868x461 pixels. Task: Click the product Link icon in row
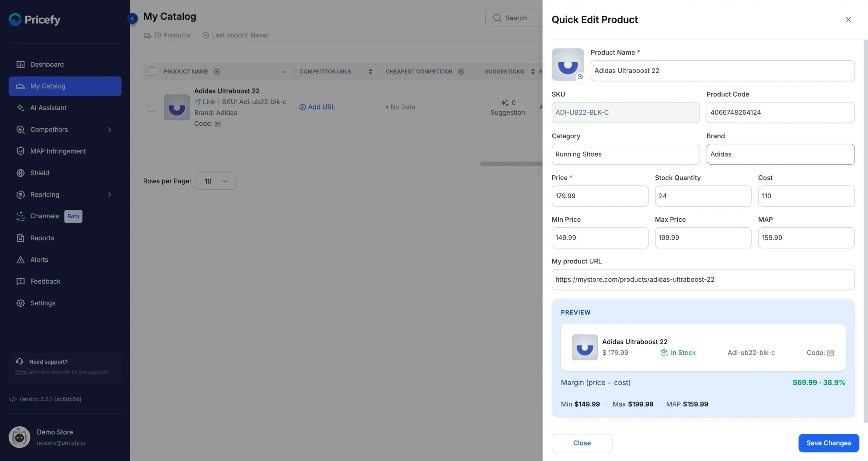click(x=198, y=102)
